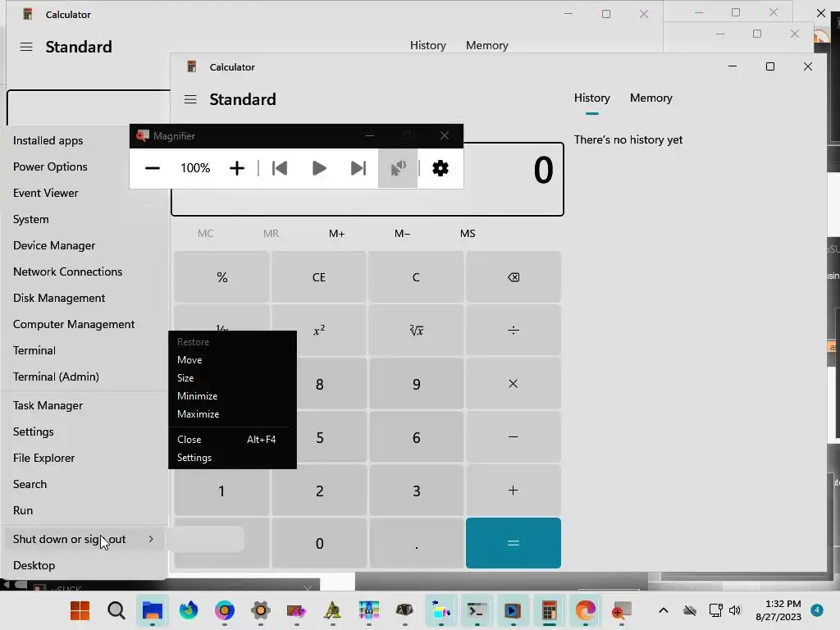Click the C clear key

[416, 277]
